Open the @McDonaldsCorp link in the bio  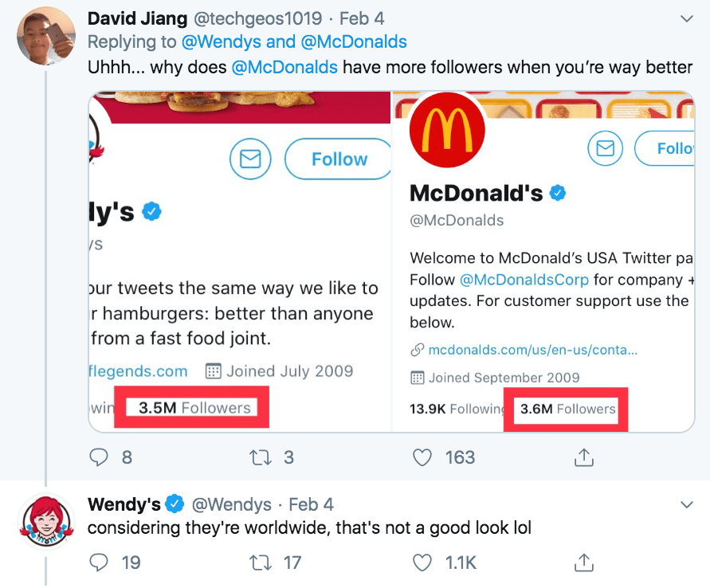[x=524, y=280]
